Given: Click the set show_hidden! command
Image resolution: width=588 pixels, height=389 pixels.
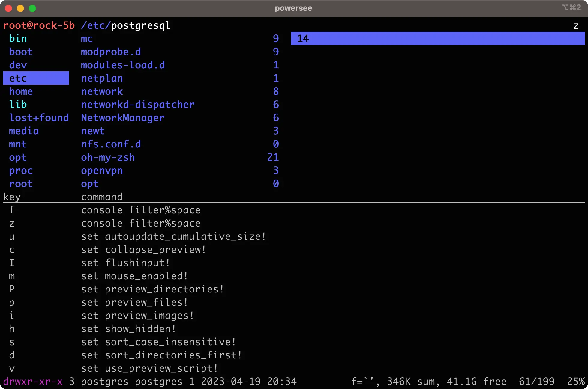Looking at the screenshot, I should (x=128, y=329).
